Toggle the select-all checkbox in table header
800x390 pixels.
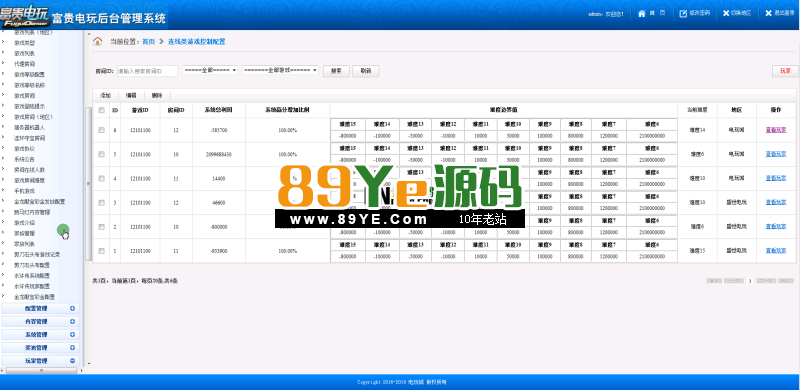pos(102,110)
